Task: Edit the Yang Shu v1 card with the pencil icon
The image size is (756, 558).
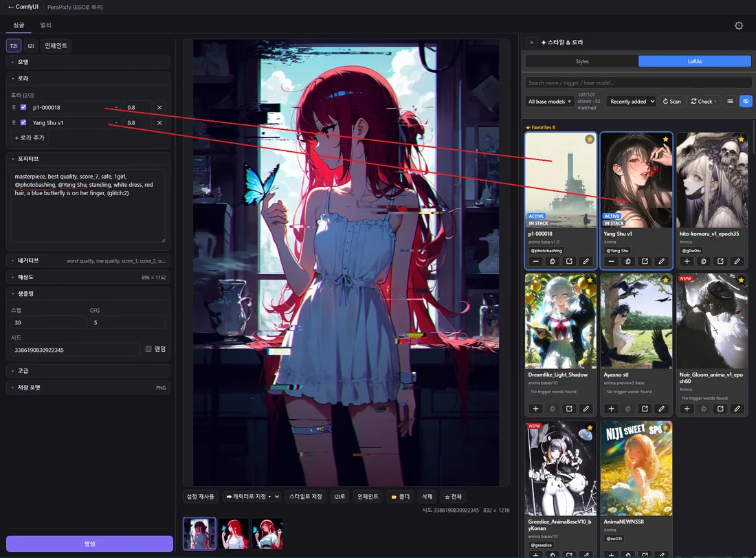Action: click(661, 261)
